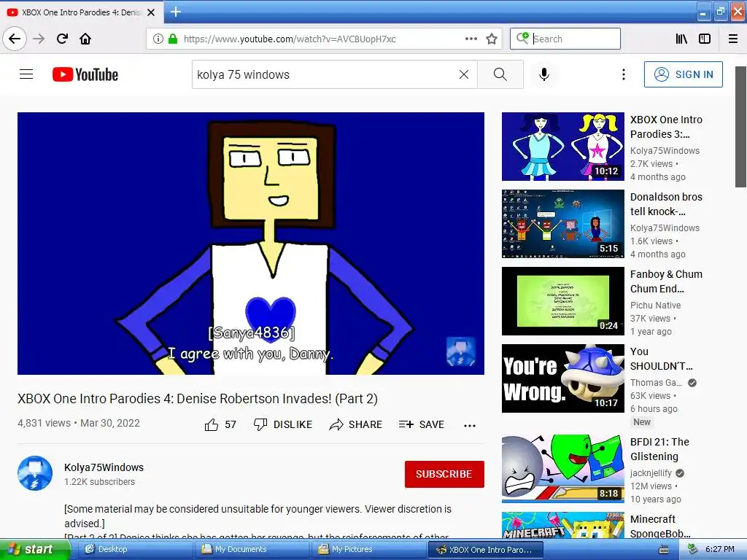Clear the YouTube search text with X
747x560 pixels.
click(x=463, y=74)
